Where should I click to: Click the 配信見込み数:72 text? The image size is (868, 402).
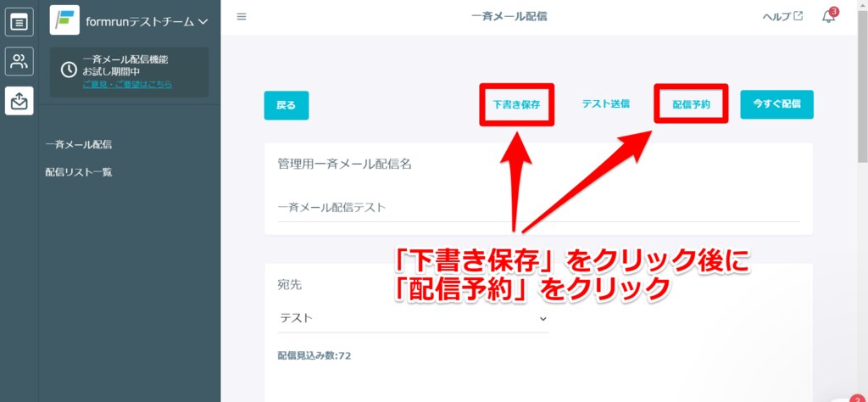tap(314, 355)
